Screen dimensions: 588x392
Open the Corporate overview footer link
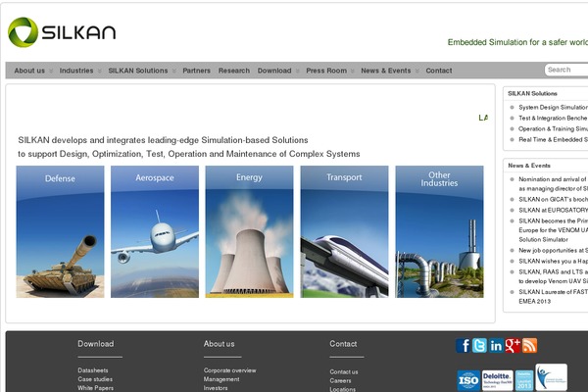click(230, 370)
